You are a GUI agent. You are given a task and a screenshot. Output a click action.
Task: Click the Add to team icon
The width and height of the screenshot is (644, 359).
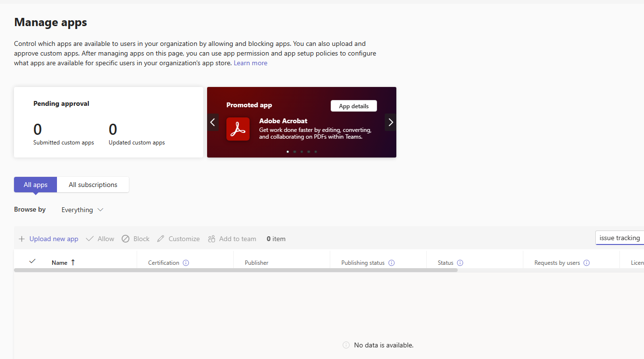(211, 239)
